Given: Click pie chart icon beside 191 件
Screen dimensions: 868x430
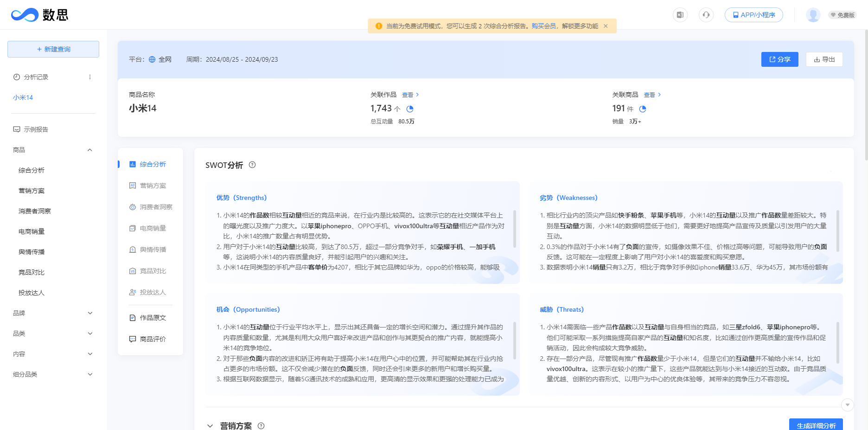Looking at the screenshot, I should point(643,109).
